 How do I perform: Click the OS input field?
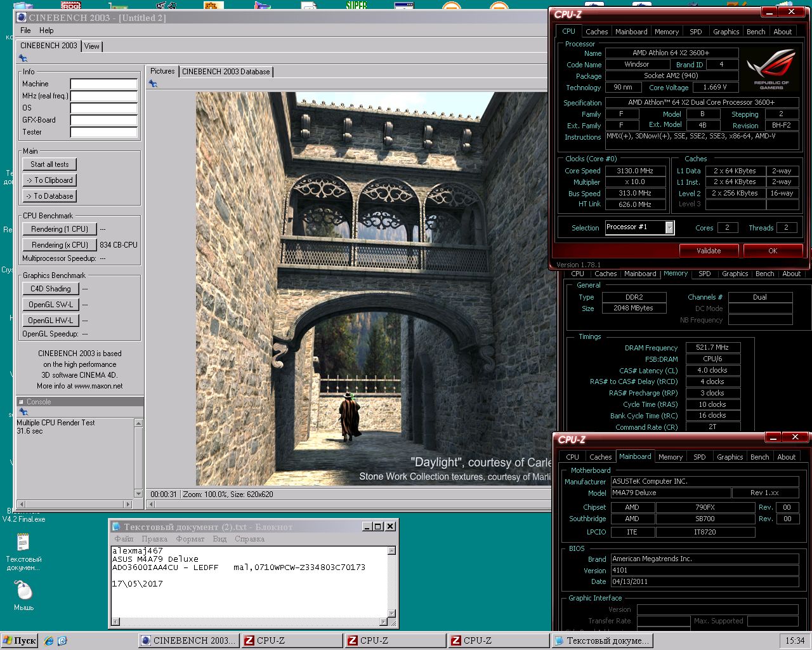pos(104,108)
